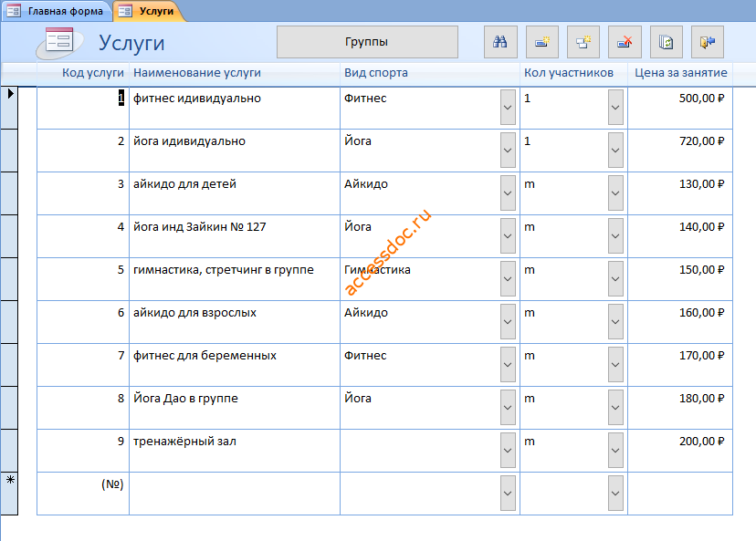Open empty Вид спорта dropdown for тренажёрный зал
This screenshot has height=541, width=756.
click(x=508, y=450)
